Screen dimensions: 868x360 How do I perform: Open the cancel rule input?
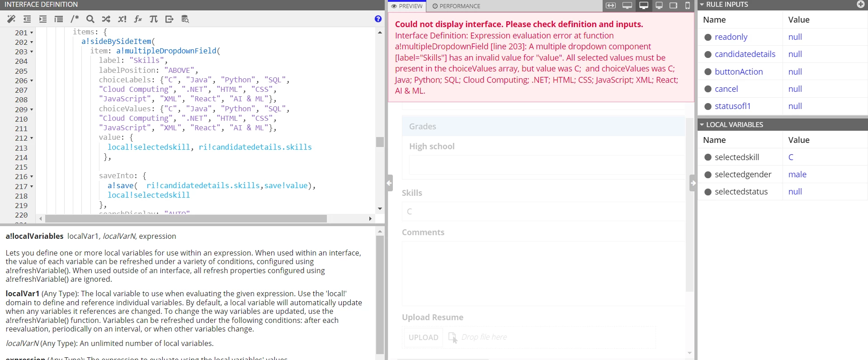pos(726,89)
